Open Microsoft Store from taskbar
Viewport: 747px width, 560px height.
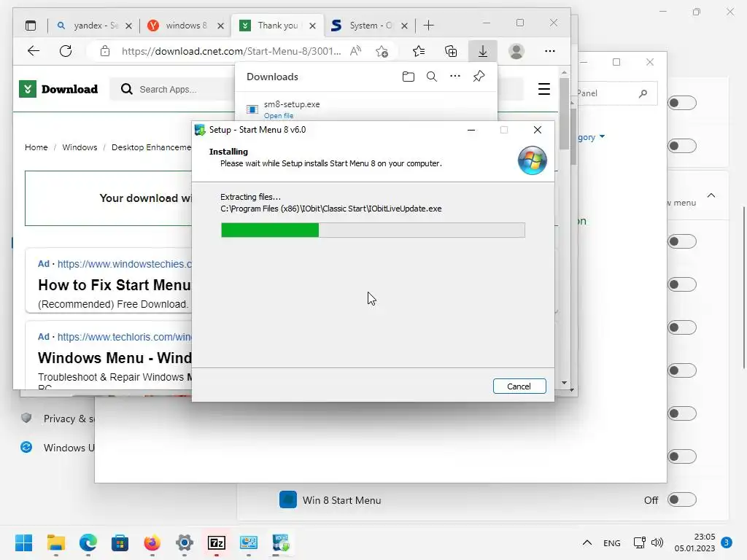tap(120, 542)
